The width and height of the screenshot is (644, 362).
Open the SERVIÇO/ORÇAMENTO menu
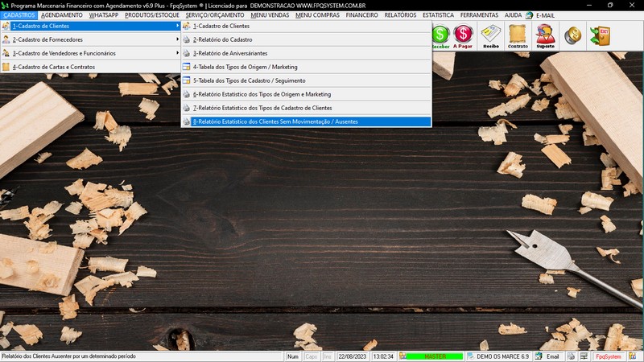215,15
